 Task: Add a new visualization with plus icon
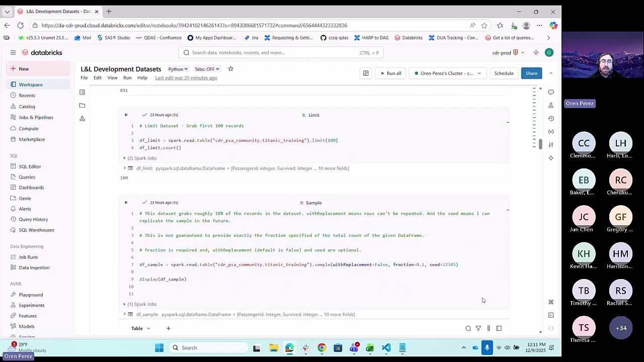click(168, 328)
